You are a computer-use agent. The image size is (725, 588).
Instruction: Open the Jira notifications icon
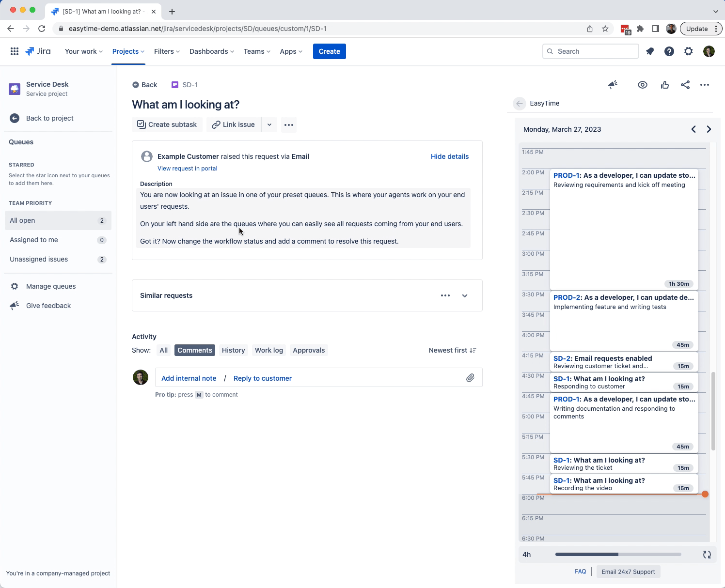coord(650,51)
